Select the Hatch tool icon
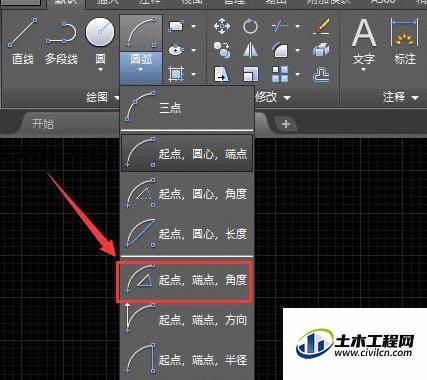The height and width of the screenshot is (380, 427). (x=176, y=74)
